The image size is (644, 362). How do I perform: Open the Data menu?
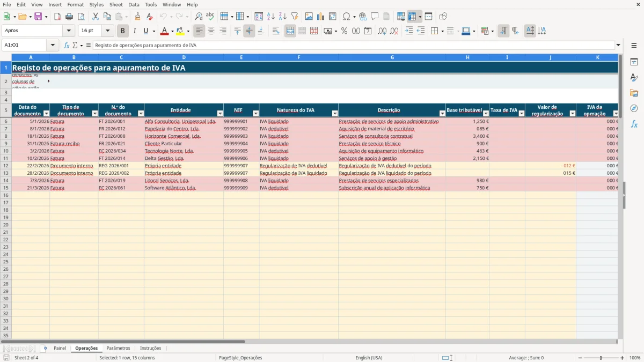pyautogui.click(x=134, y=4)
